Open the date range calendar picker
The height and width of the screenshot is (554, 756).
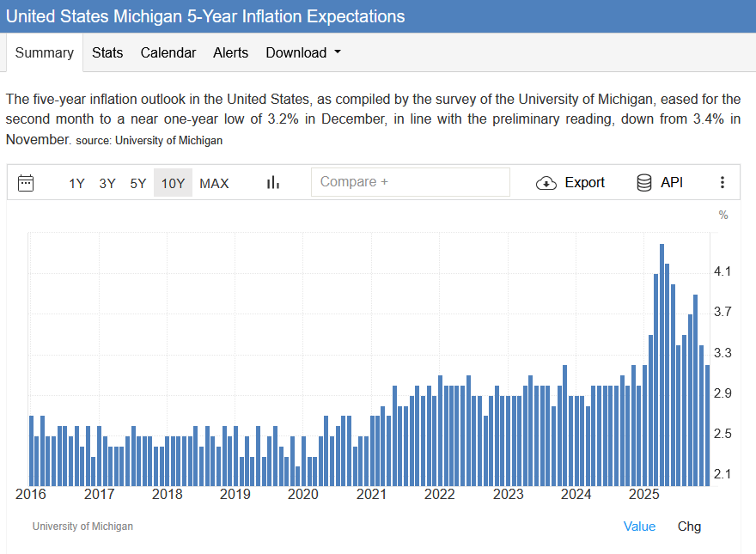26,182
